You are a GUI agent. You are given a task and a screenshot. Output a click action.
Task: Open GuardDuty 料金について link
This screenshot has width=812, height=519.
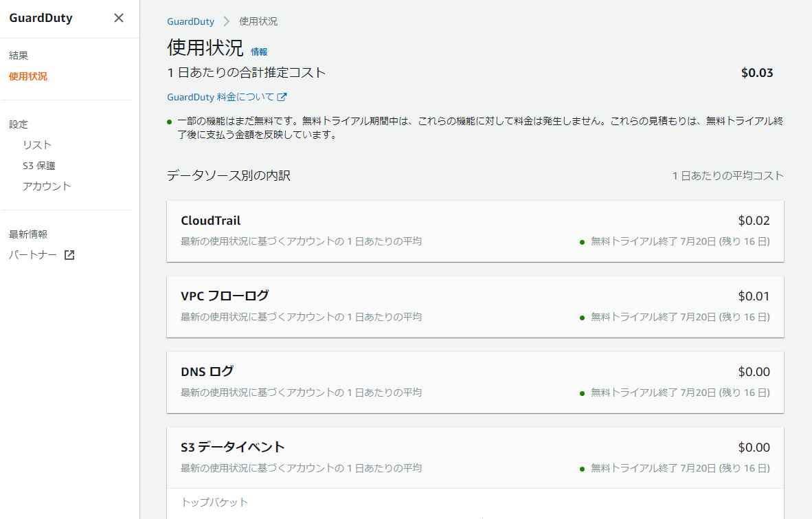pyautogui.click(x=221, y=97)
